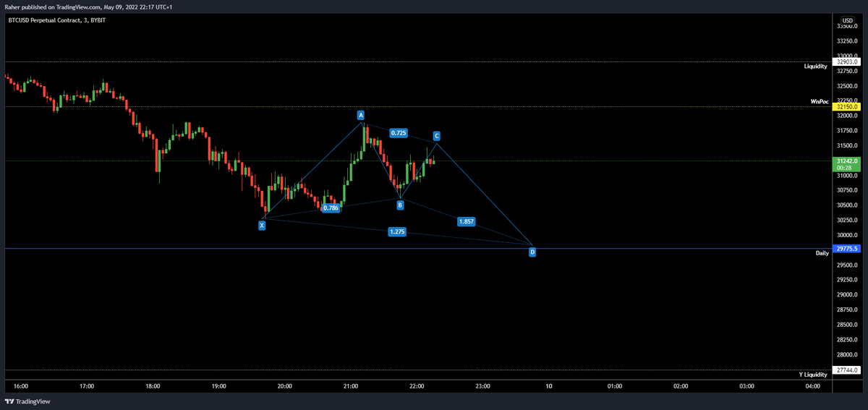Viewport: 868px width, 410px height.
Task: Click the 31750.0 price axis value
Action: (847, 131)
